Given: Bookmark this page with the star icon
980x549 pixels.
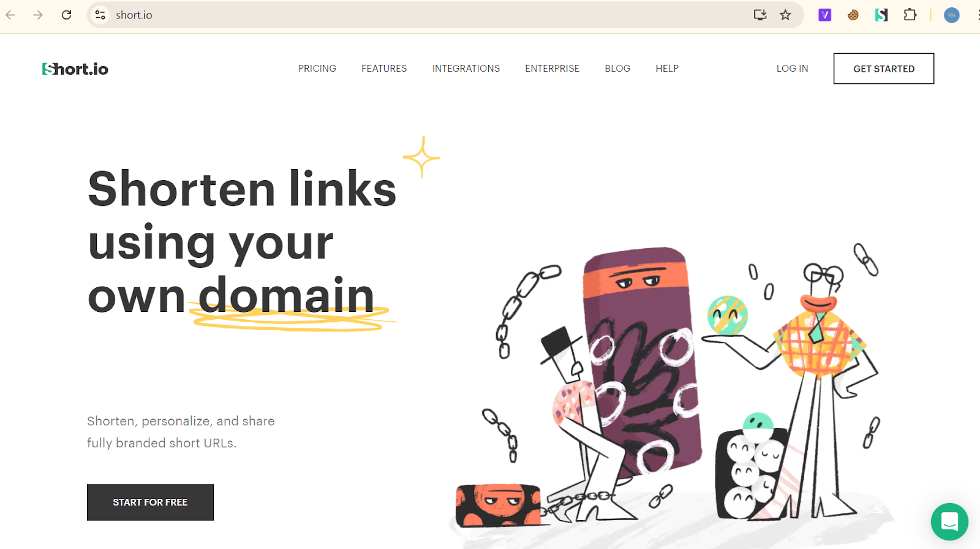Looking at the screenshot, I should 785,15.
